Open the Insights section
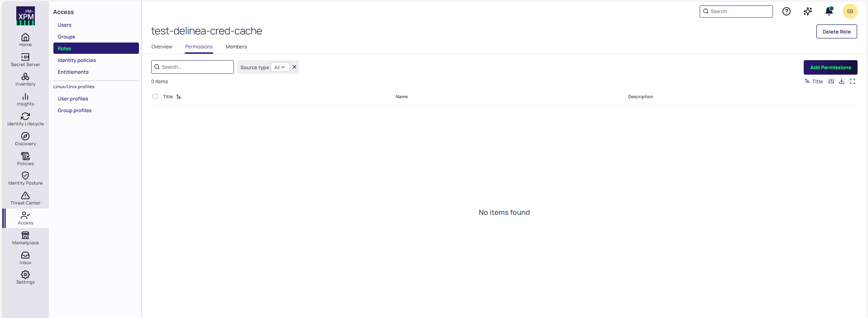 coord(25,100)
